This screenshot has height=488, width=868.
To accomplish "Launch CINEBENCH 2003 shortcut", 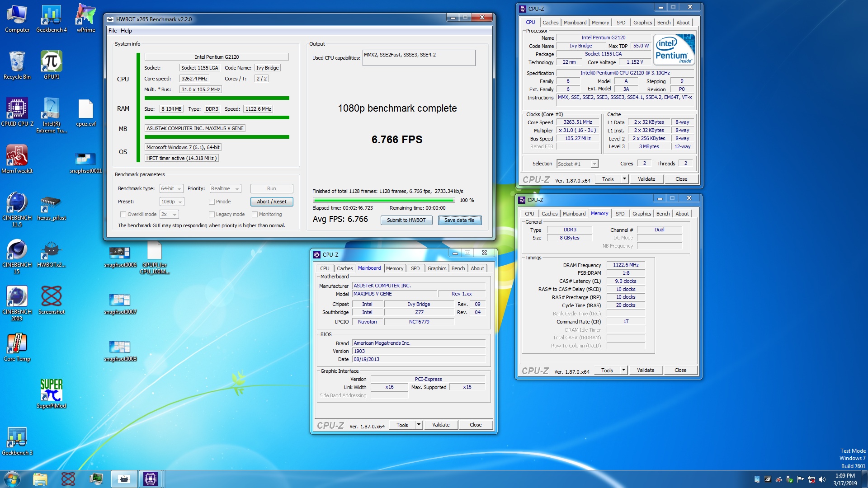I will tap(17, 303).
